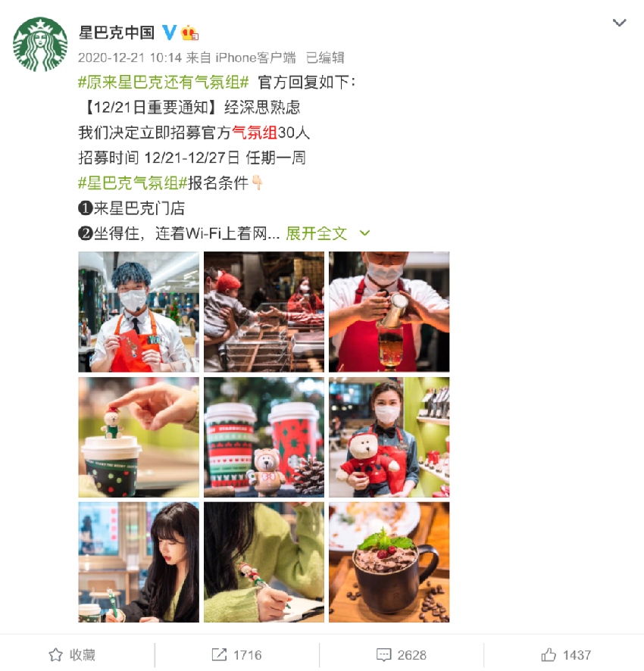The width and height of the screenshot is (644, 671).
Task: Click the 星巴克中国 account name
Action: 117,33
